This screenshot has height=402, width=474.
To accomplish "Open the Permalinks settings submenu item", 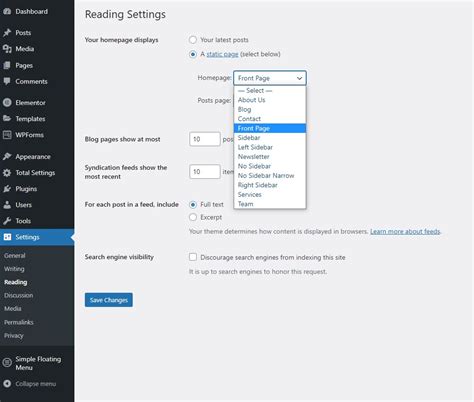I will pyautogui.click(x=19, y=322).
